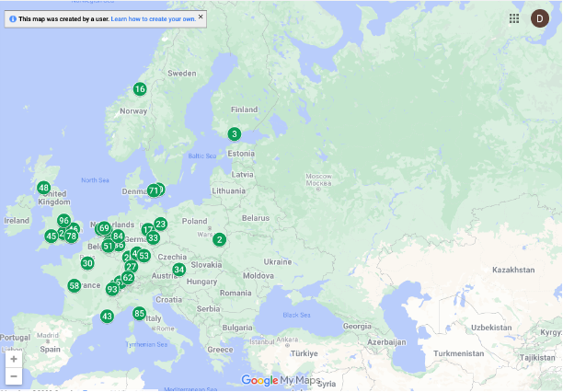Click the Greece country label
The width and height of the screenshot is (563, 392).
point(220,350)
